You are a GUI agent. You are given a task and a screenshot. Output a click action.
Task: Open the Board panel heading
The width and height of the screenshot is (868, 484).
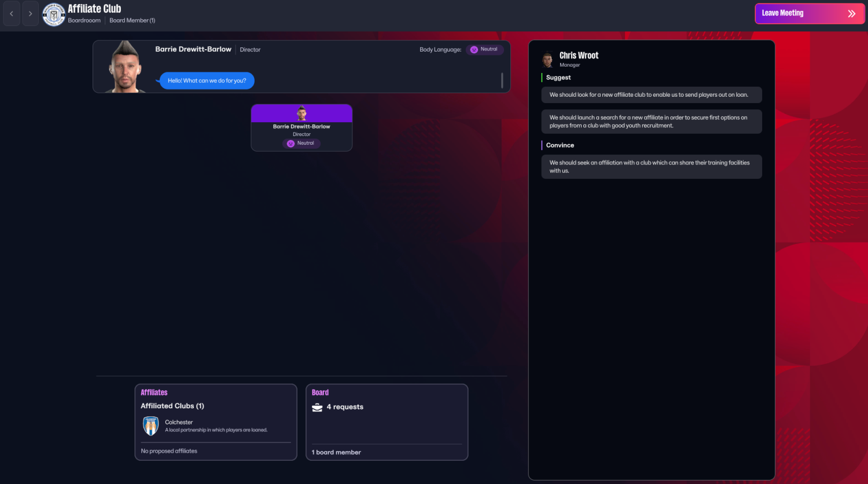(x=320, y=393)
